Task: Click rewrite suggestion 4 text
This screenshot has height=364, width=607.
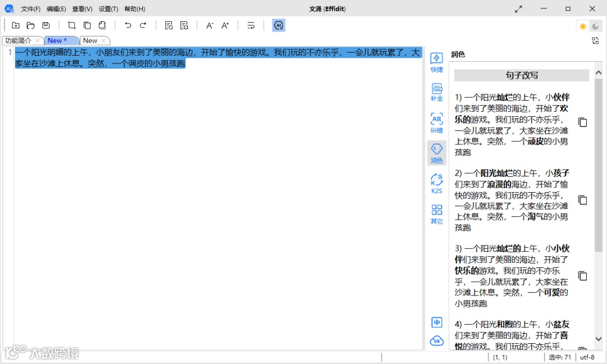Action: click(512, 335)
